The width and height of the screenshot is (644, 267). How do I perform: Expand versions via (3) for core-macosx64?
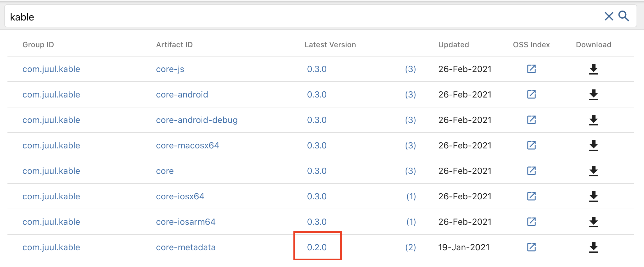[x=411, y=145]
